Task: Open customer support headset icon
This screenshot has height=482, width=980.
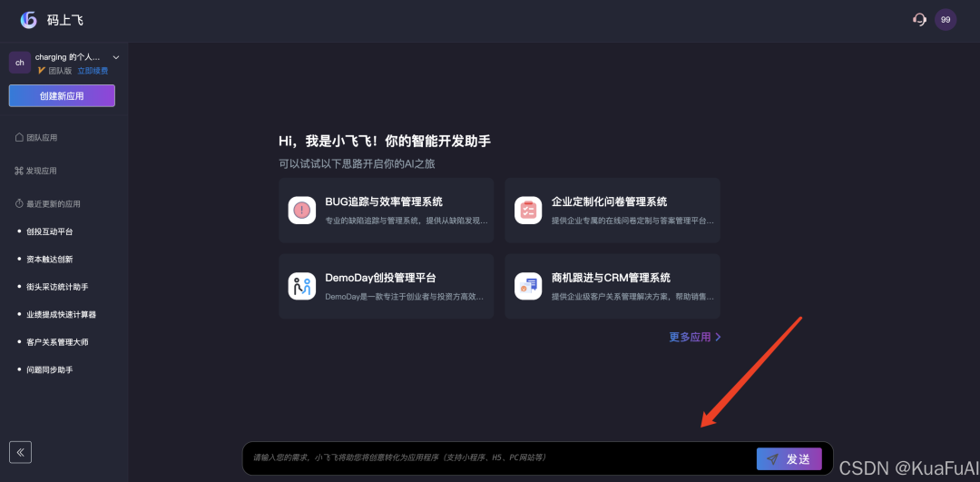Action: coord(919,20)
